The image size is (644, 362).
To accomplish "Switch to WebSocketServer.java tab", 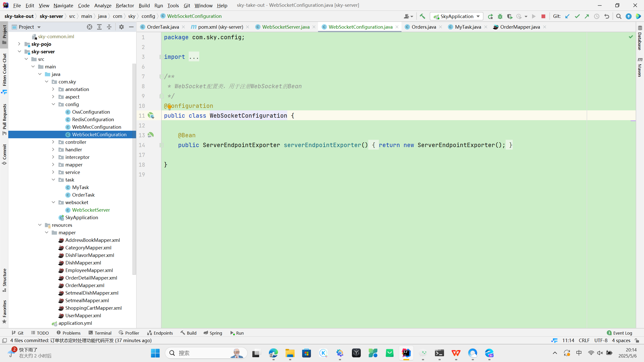I will click(286, 27).
